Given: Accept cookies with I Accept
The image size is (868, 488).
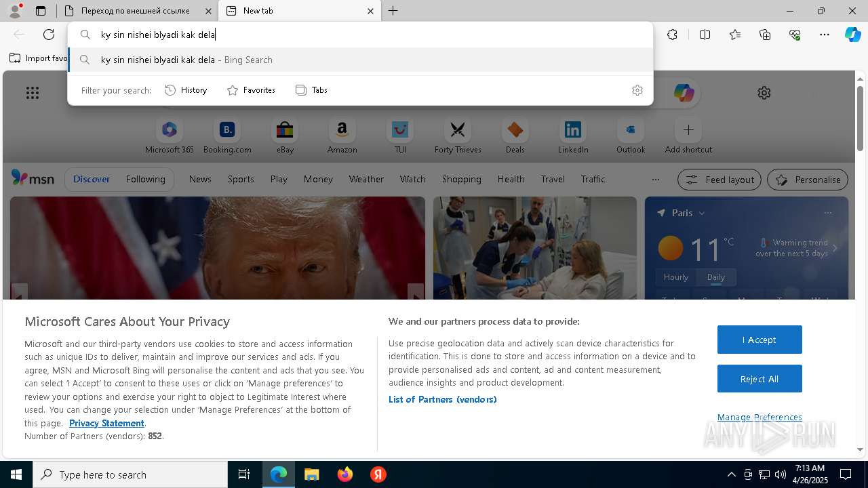Looking at the screenshot, I should [759, 340].
